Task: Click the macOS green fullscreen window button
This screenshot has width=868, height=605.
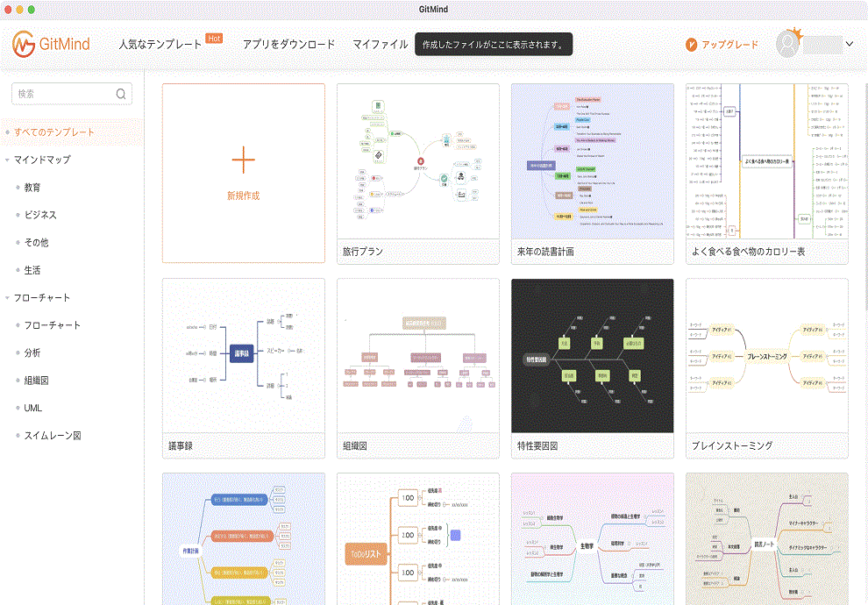Action: pos(32,10)
